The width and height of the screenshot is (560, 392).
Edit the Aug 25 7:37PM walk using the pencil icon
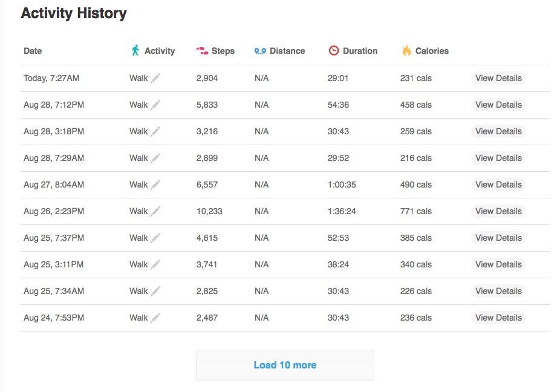point(155,238)
